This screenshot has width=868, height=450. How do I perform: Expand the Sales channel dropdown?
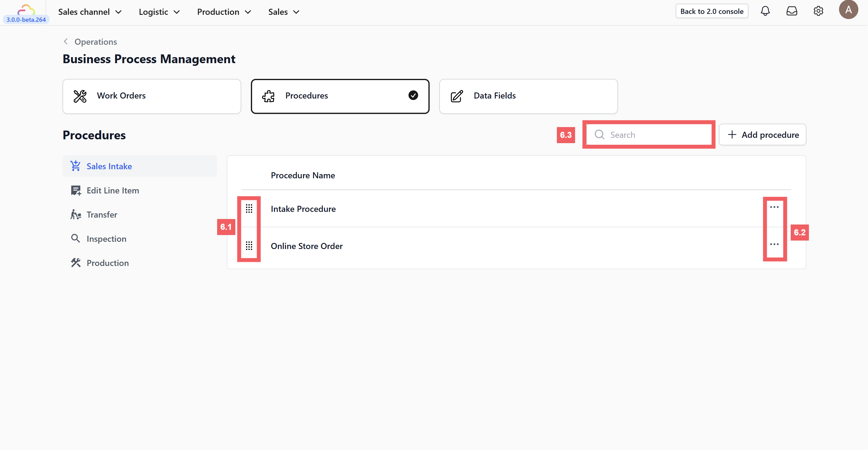(x=90, y=12)
